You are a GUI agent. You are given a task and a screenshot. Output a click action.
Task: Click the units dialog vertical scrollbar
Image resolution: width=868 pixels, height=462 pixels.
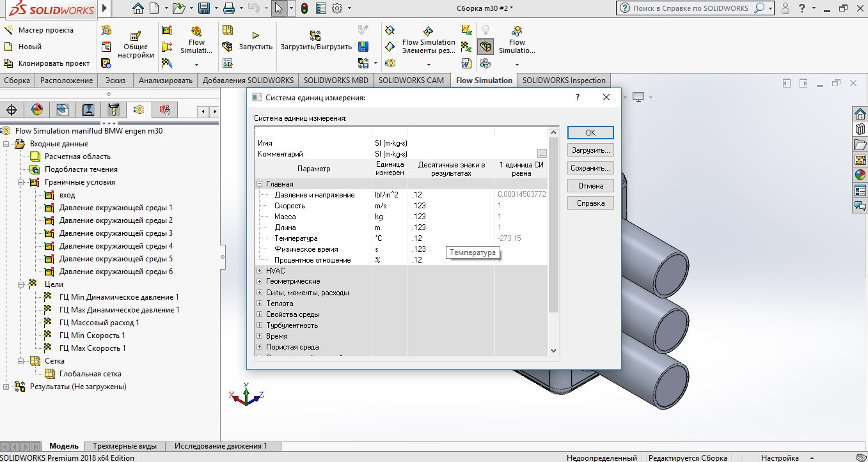point(553,243)
